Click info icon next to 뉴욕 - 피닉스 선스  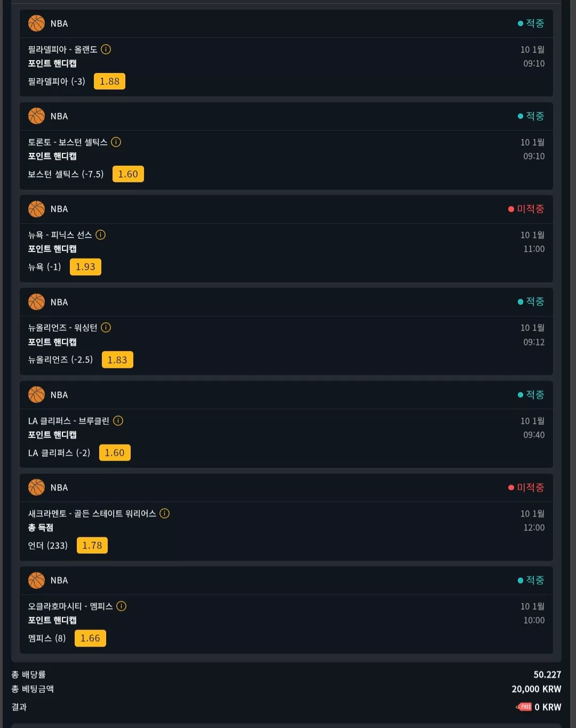(100, 235)
